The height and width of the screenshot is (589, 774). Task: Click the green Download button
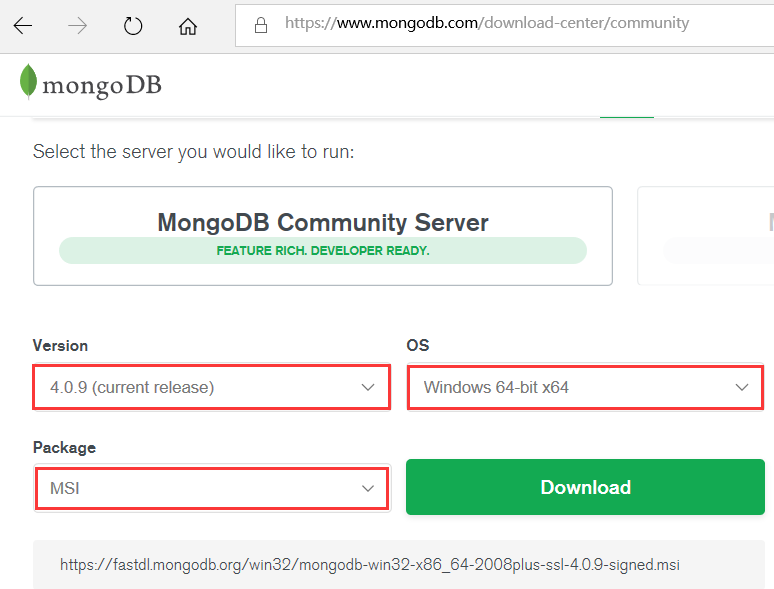pos(585,487)
